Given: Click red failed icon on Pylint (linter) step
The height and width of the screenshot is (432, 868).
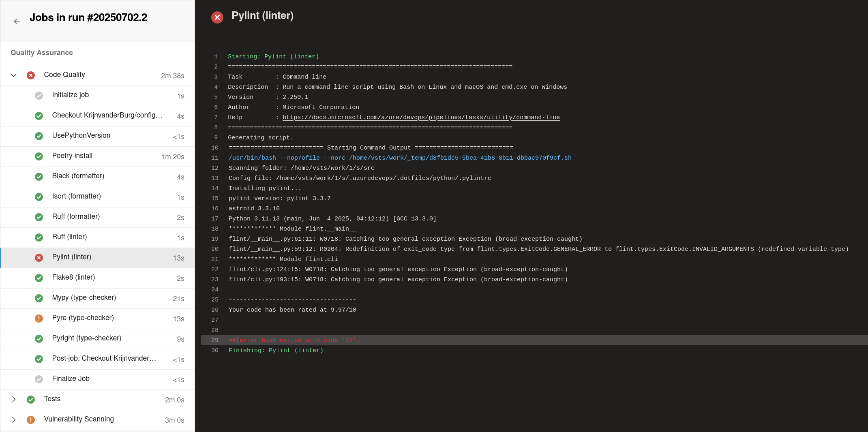Looking at the screenshot, I should (39, 258).
